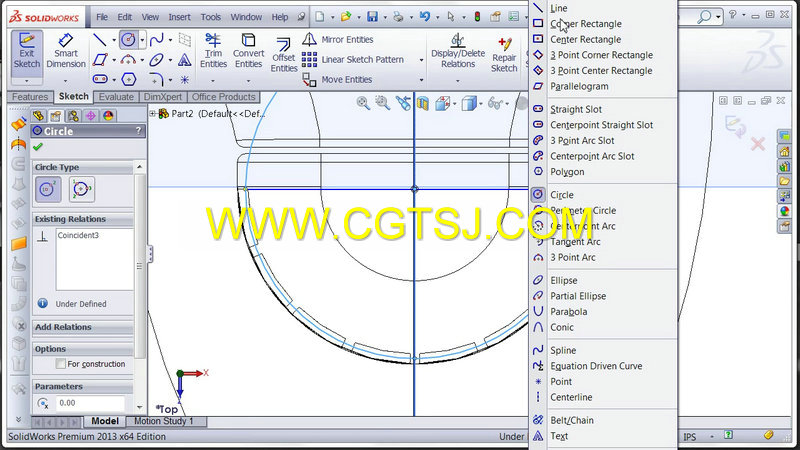Switch to the Features tab
This screenshot has width=800, height=450.
click(x=30, y=97)
